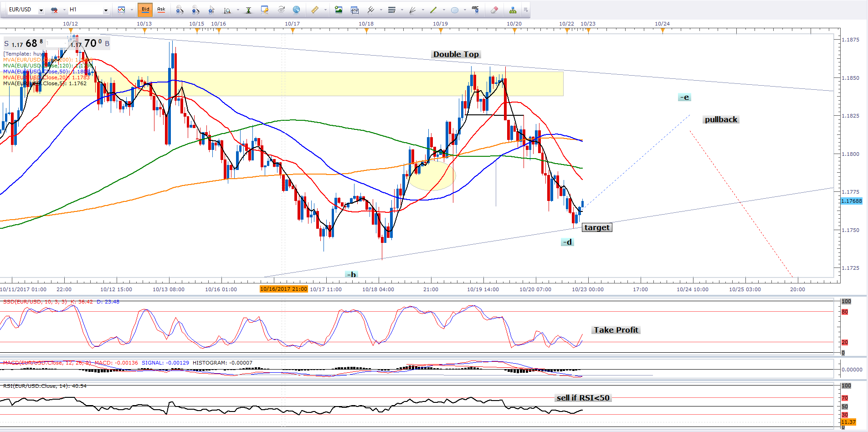The width and height of the screenshot is (868, 432).
Task: Toggle the chart link chain icon
Action: (x=54, y=10)
